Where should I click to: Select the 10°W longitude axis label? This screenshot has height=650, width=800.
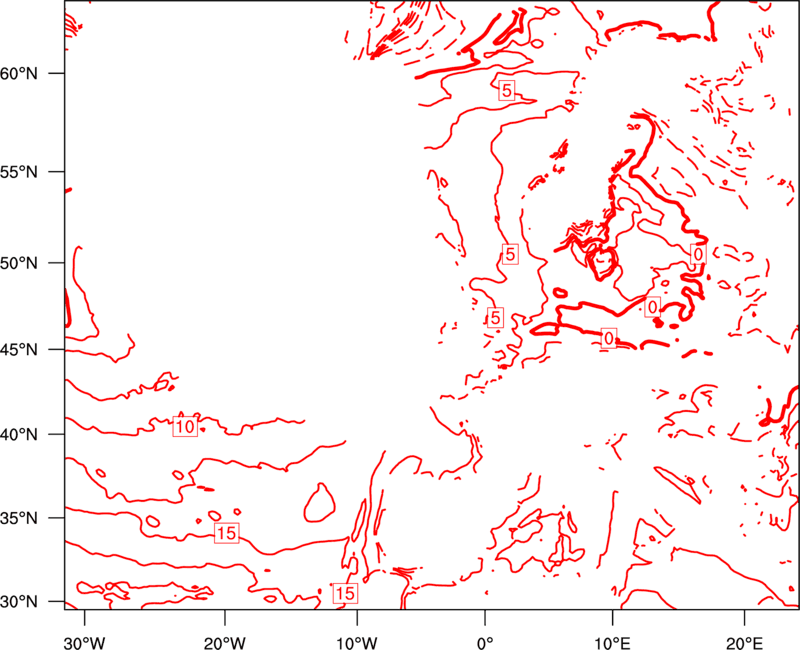coord(357,643)
